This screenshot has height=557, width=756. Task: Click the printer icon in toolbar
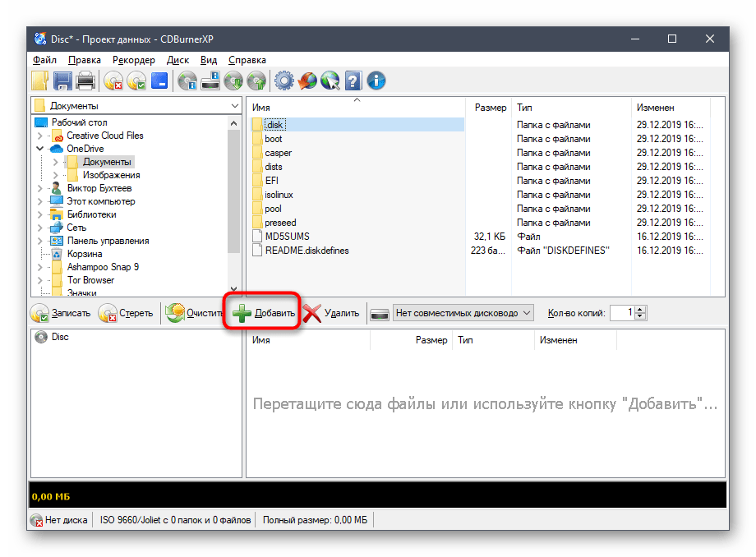(x=85, y=81)
